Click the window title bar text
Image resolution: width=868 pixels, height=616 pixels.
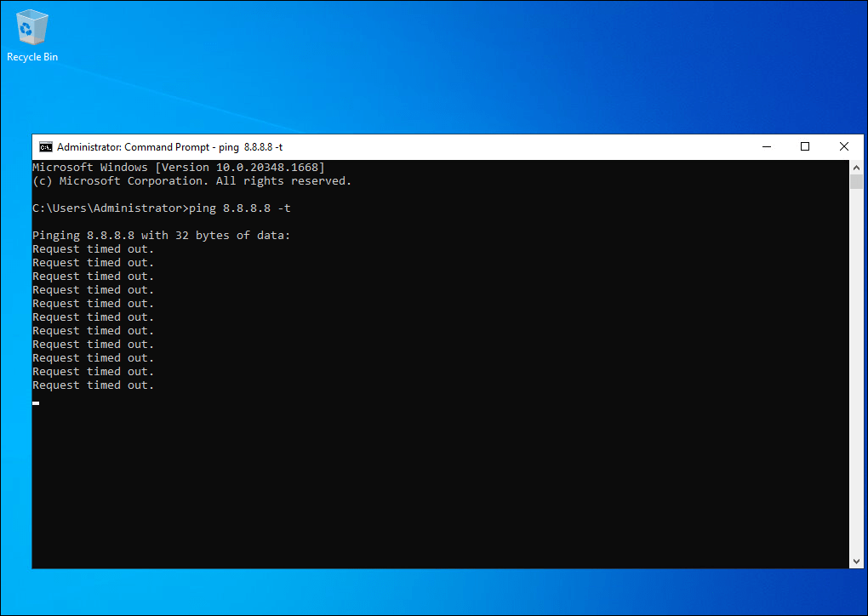(x=170, y=147)
